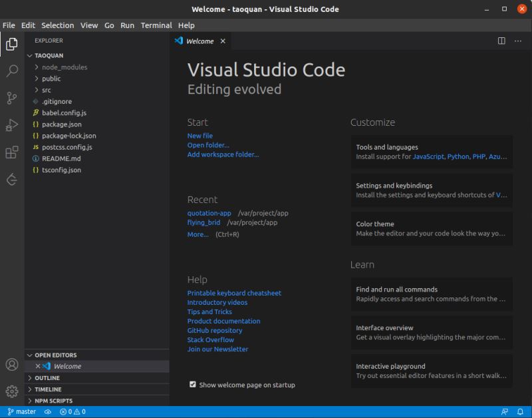Open the Search view in activity bar
Viewport: 532px width, 418px height.
coord(12,71)
